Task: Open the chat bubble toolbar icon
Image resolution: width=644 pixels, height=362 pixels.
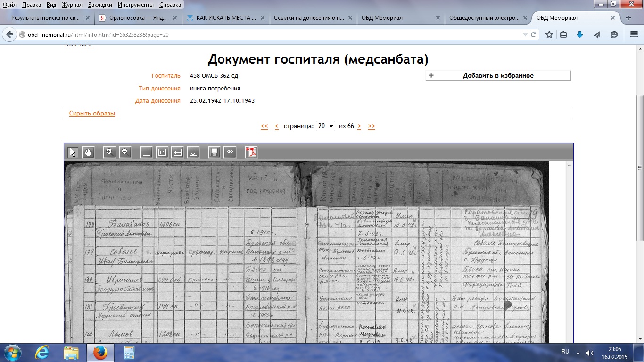Action: (614, 34)
